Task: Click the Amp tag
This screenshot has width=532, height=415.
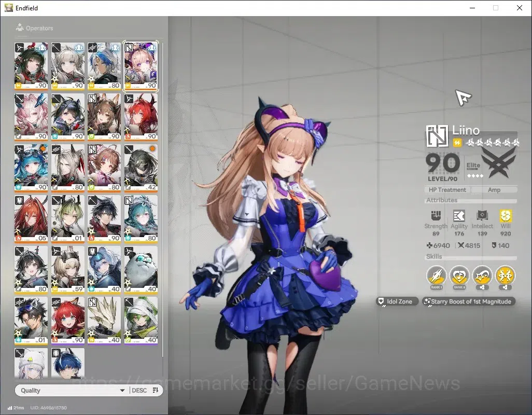Action: [494, 190]
